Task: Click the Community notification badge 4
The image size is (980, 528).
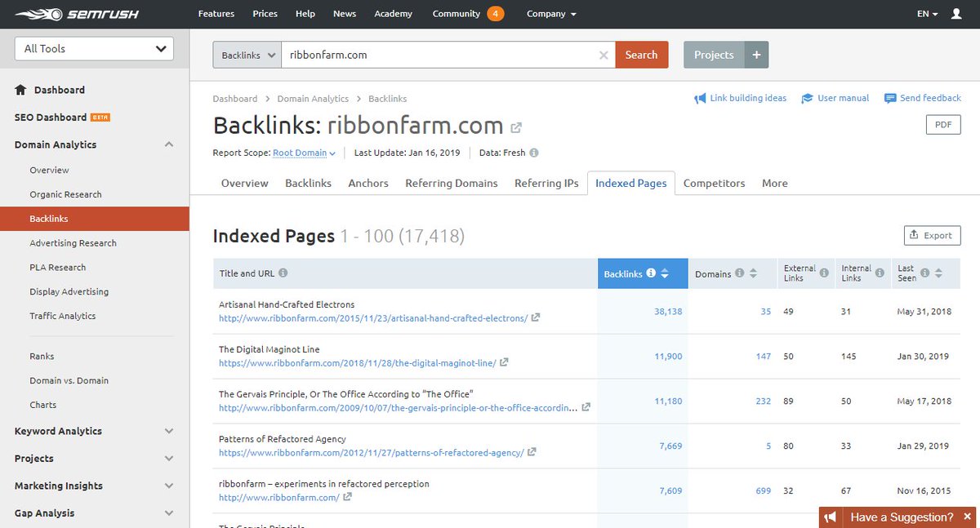Action: click(x=495, y=14)
